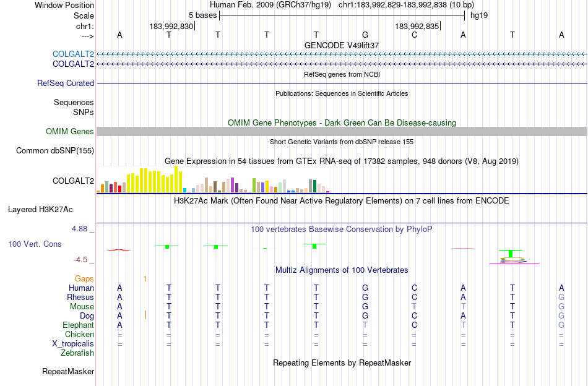Click the Dog species label
The image size is (588, 386).
[87, 316]
